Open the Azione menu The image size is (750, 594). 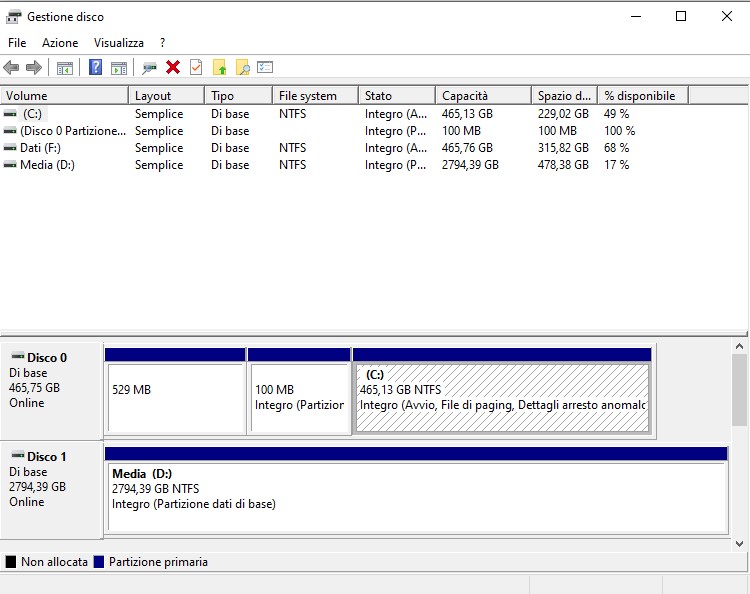60,43
